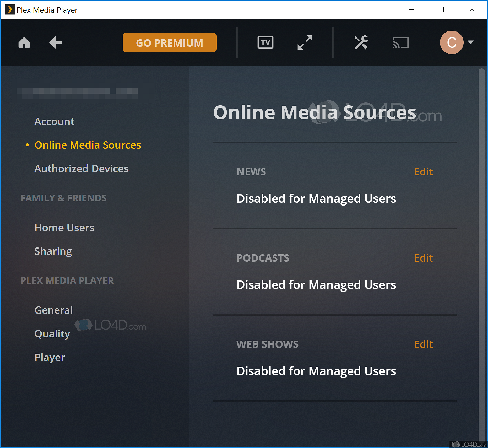Viewport: 488px width, 448px height.
Task: Open the Account settings section
Action: click(55, 122)
